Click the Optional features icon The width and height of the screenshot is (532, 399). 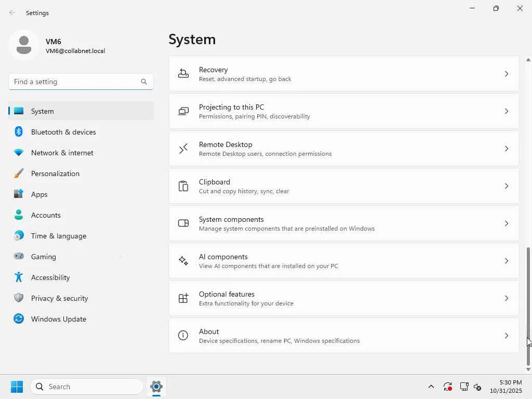[x=183, y=298]
